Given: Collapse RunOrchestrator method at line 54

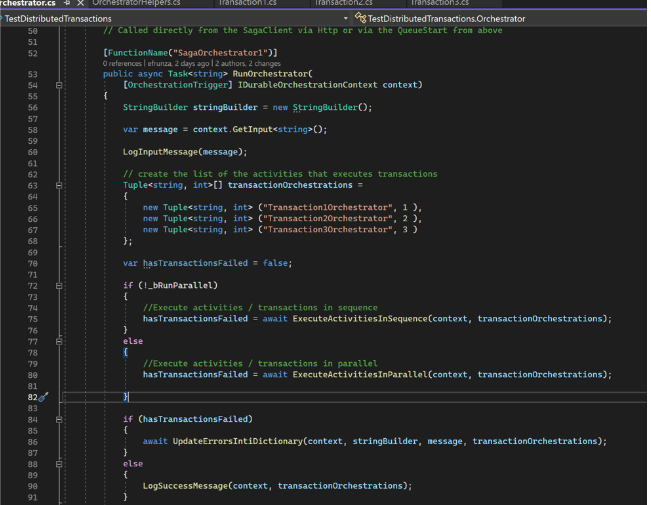Looking at the screenshot, I should (59, 85).
